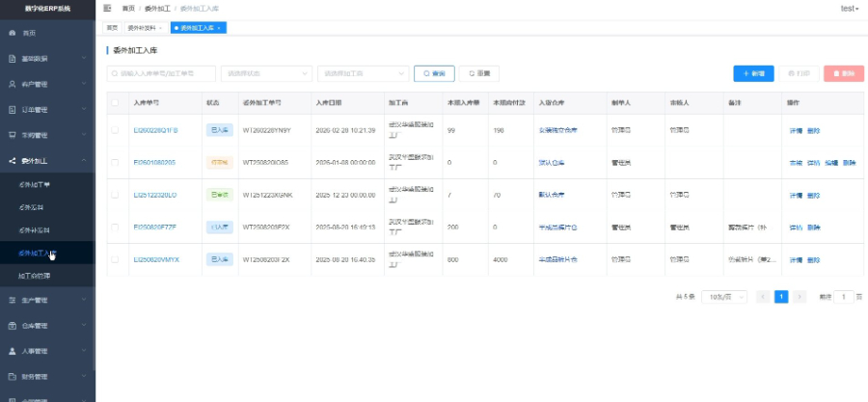The image size is (868, 402).
Task: Click cell WT260228YN9Y
Action: [x=267, y=130]
